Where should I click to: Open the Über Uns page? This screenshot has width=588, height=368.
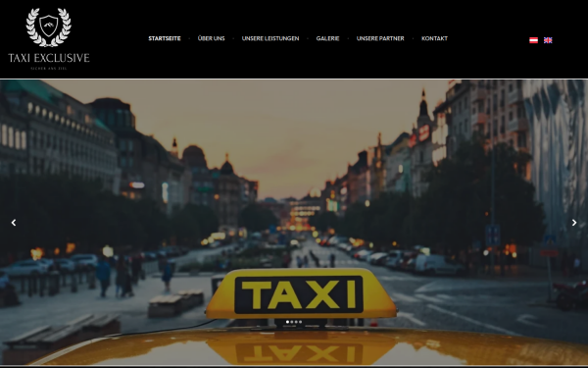pyautogui.click(x=211, y=38)
